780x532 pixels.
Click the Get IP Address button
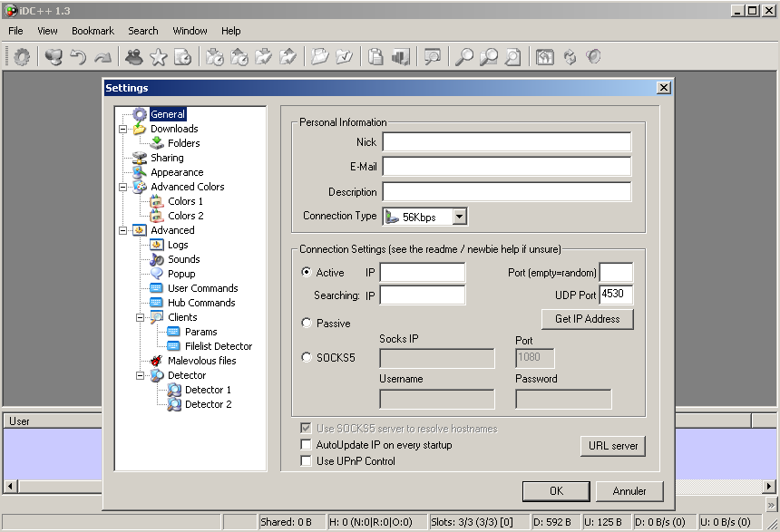click(x=588, y=319)
